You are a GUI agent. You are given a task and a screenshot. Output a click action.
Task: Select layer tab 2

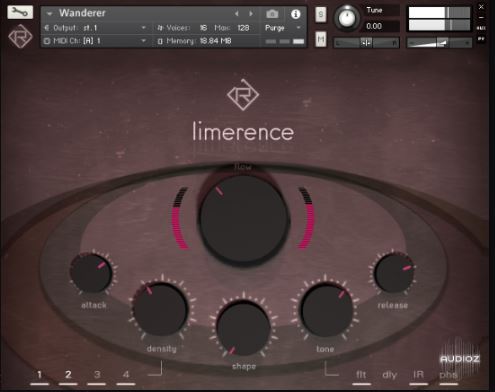pos(68,376)
